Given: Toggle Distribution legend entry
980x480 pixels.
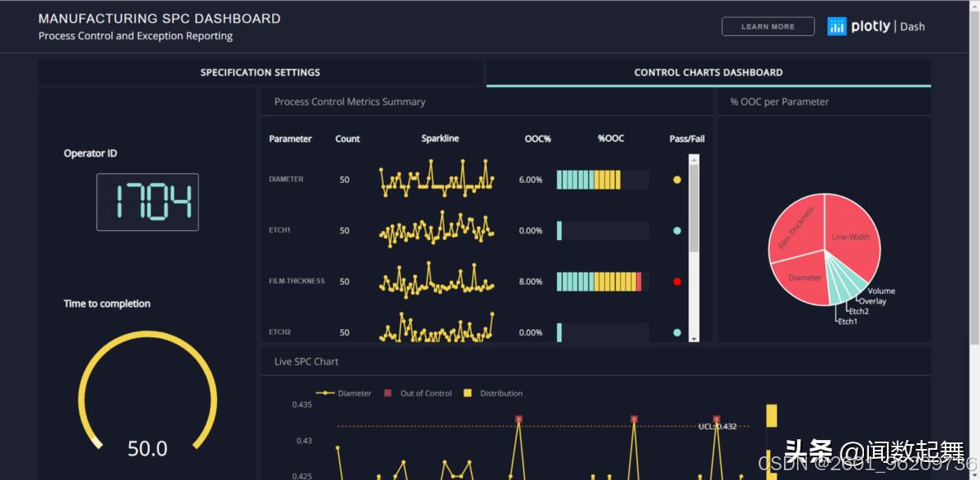Looking at the screenshot, I should coord(493,393).
